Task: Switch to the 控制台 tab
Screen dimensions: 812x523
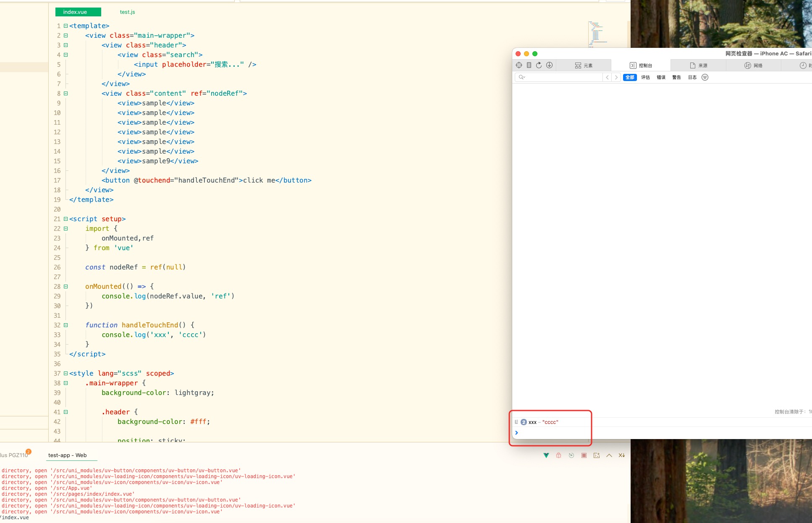Action: click(x=641, y=65)
